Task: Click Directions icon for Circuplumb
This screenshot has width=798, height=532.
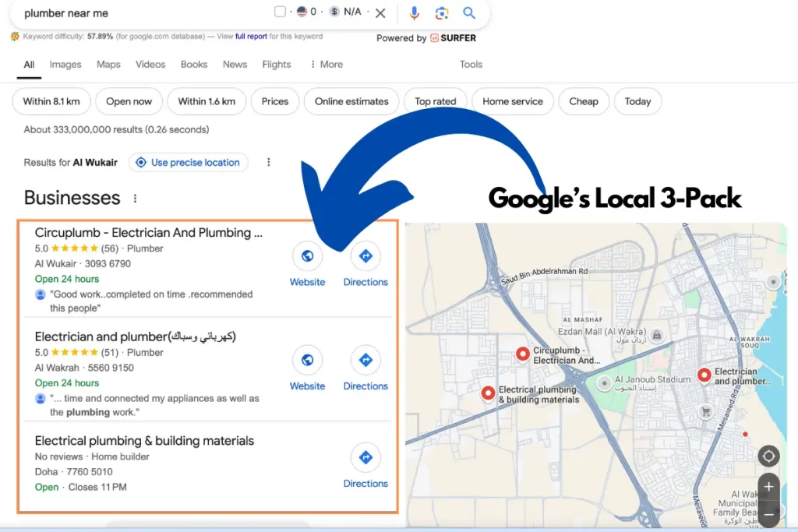Action: coord(365,255)
